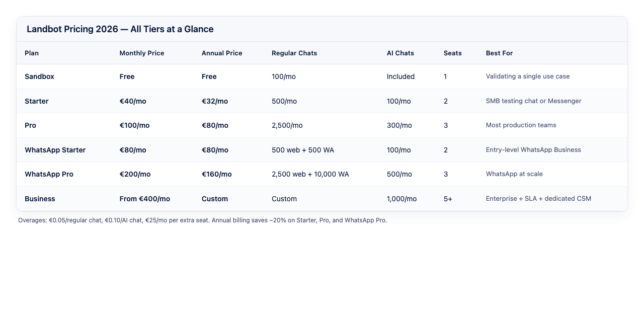The height and width of the screenshot is (322, 644).
Task: Click the Regular Chats column header
Action: (x=294, y=53)
